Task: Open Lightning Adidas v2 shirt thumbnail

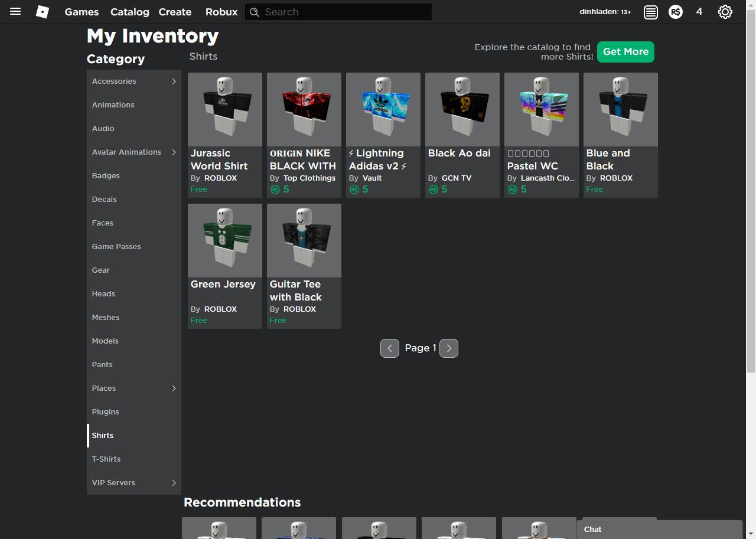Action: [x=383, y=109]
